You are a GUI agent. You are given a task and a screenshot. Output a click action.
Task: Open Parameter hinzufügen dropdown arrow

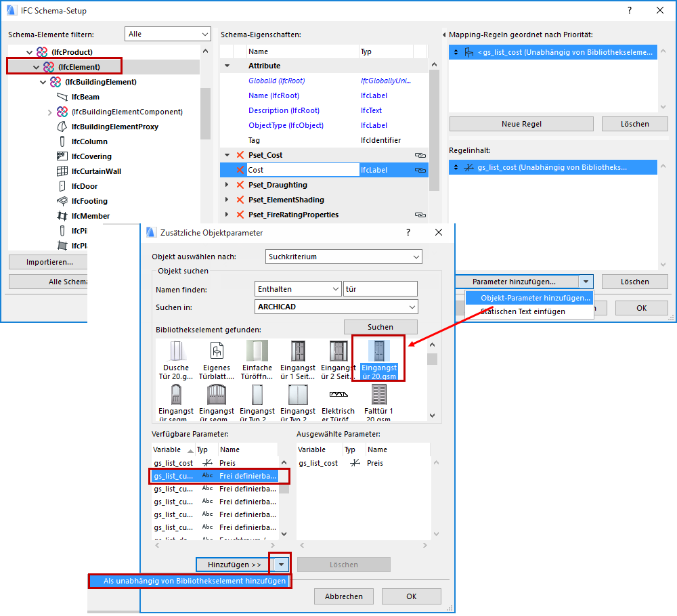[x=586, y=282]
